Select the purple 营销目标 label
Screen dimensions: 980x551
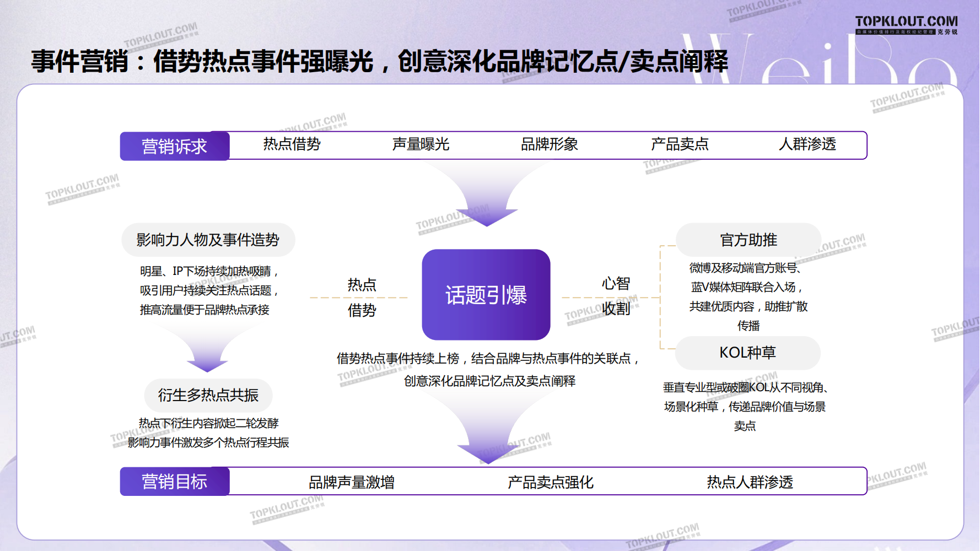point(174,482)
